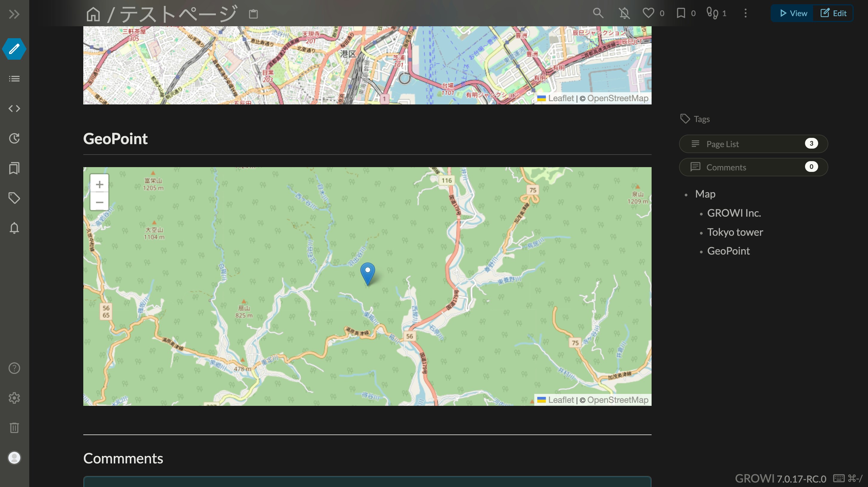The width and height of the screenshot is (868, 487).
Task: Expand the Comments panel
Action: 753,167
